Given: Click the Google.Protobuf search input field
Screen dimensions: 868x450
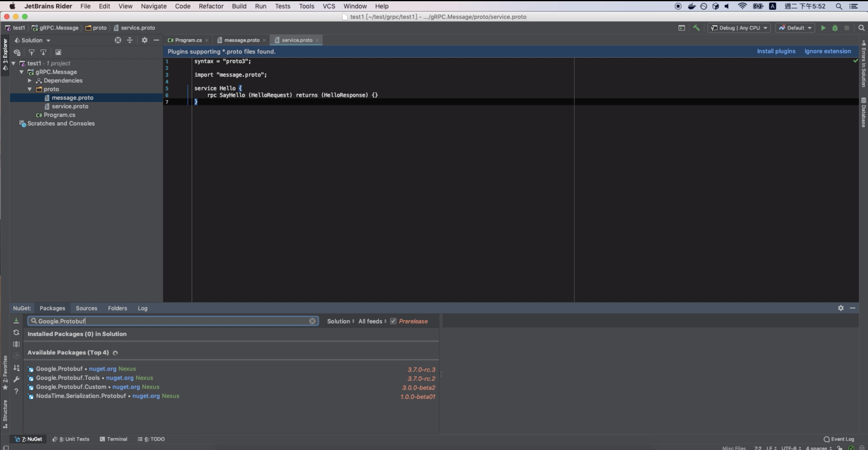Looking at the screenshot, I should coord(173,321).
